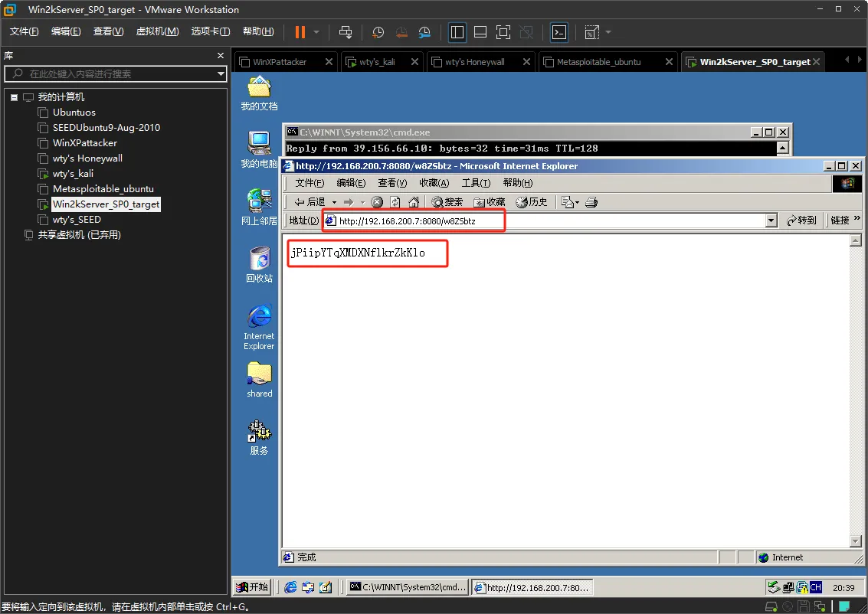The image size is (868, 614).
Task: Toggle the library sidebar view icon
Action: (x=457, y=32)
